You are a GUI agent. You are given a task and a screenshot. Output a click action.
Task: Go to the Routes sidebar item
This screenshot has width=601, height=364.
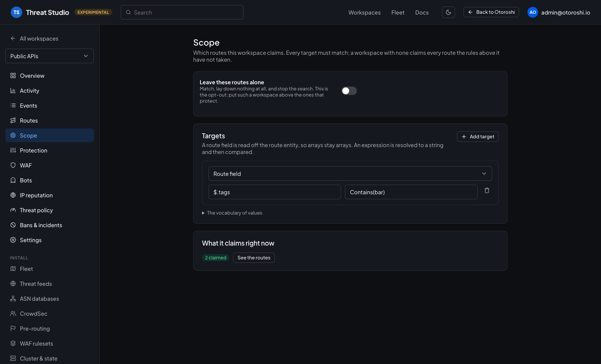(x=49, y=120)
